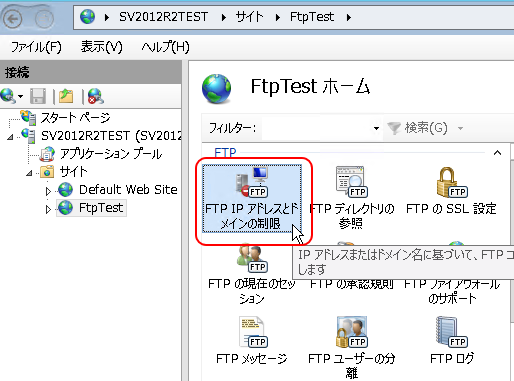Open the ファイル(F) menu

click(36, 47)
